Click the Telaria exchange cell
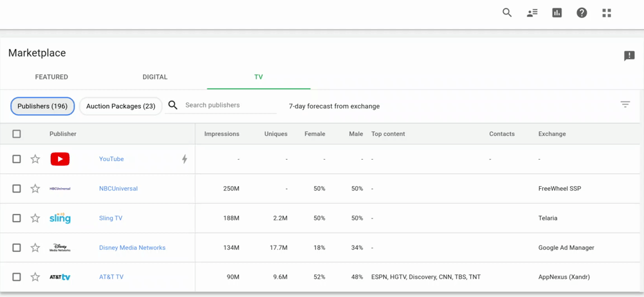644x297 pixels. (548, 218)
